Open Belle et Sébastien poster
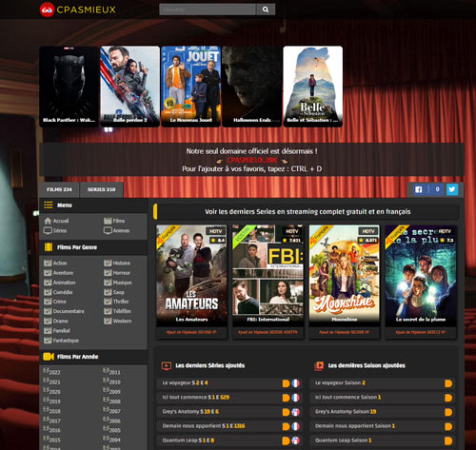Screen dimensions: 476x450 pyautogui.click(x=313, y=86)
